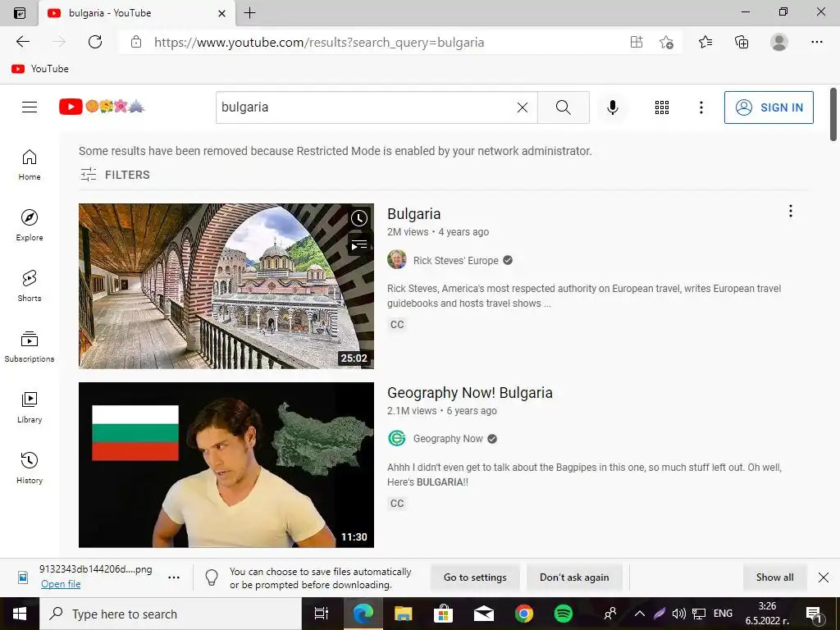Open History in the sidebar
This screenshot has height=630, width=840.
tap(30, 468)
